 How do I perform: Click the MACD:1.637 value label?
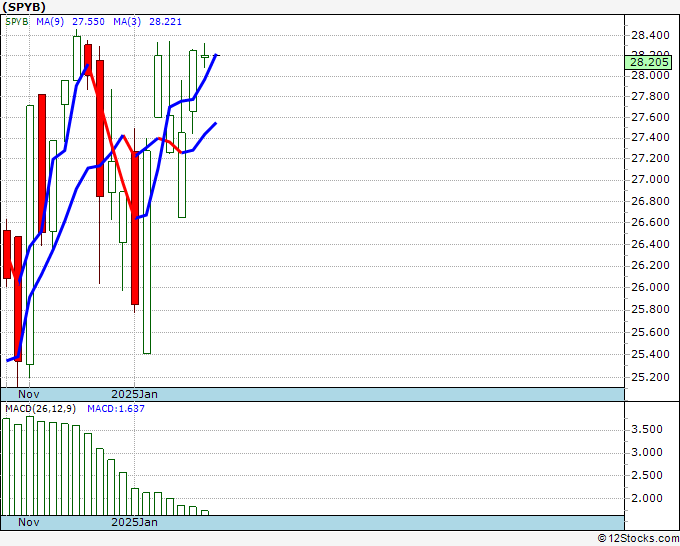[x=116, y=409]
